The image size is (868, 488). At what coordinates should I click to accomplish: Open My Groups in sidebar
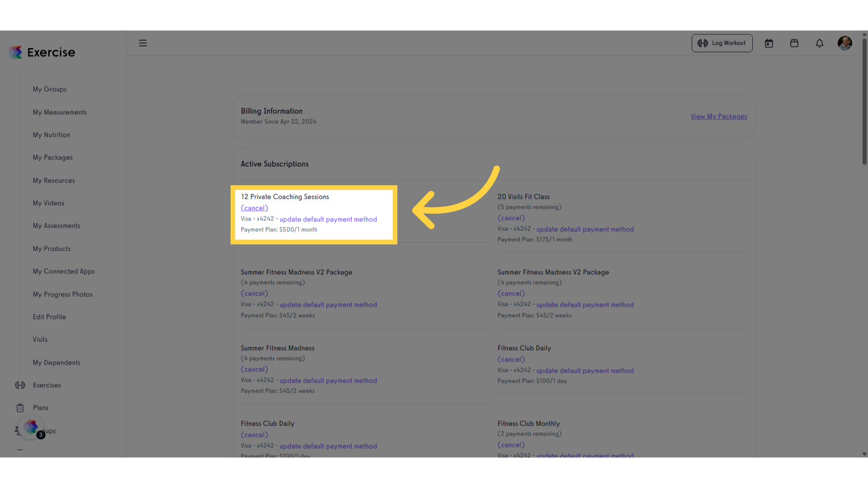(x=50, y=89)
